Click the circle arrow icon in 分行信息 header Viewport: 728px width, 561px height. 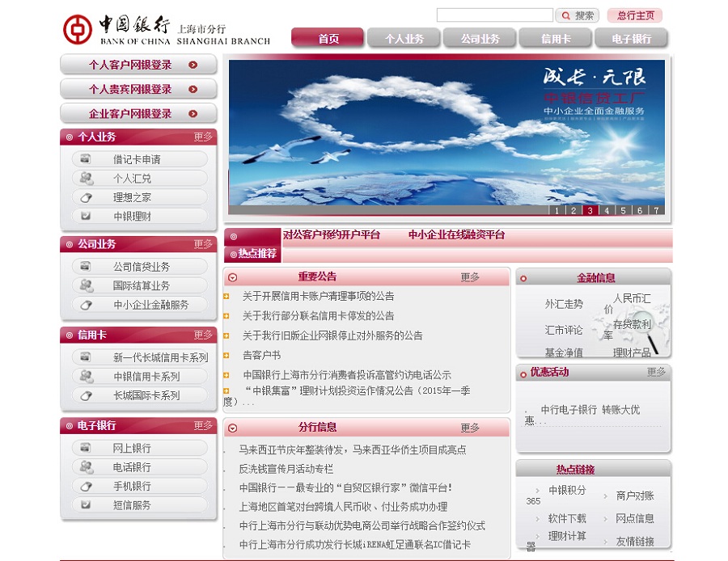point(233,428)
